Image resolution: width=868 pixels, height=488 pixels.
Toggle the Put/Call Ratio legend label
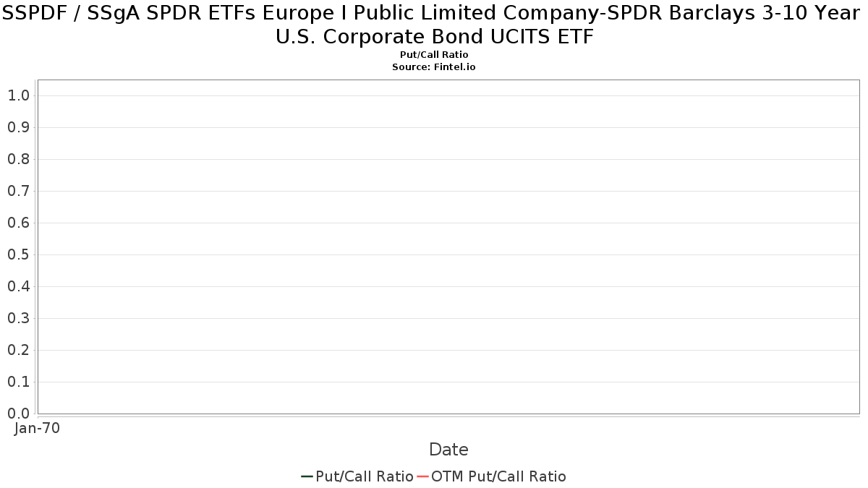pos(365,476)
